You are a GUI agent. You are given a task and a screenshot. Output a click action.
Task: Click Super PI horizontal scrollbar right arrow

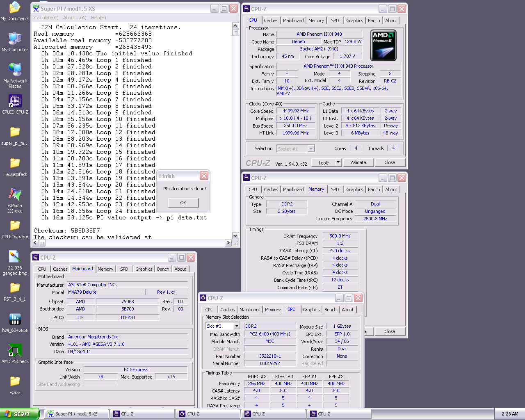coord(228,243)
